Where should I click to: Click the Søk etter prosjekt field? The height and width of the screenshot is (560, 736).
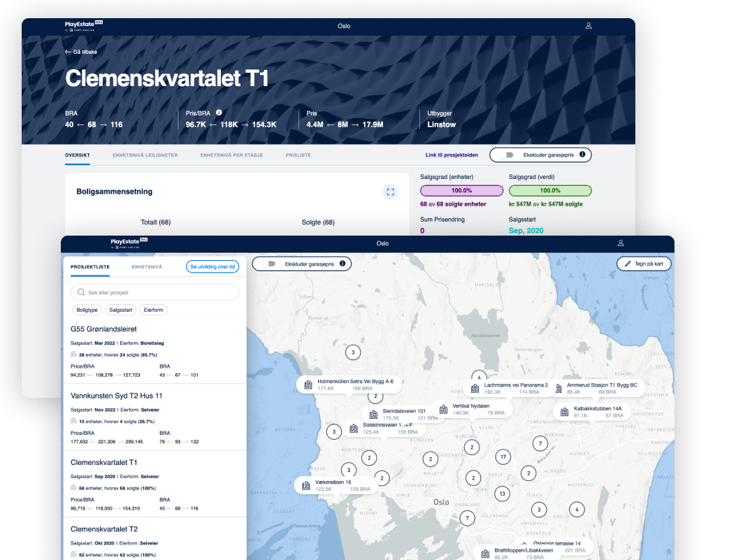[x=155, y=292]
